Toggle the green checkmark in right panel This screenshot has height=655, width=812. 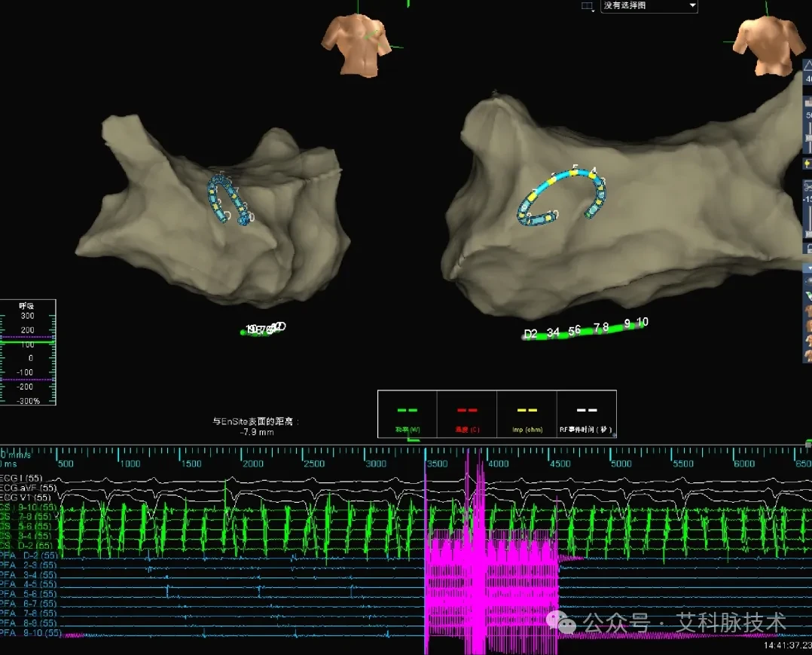(x=808, y=295)
